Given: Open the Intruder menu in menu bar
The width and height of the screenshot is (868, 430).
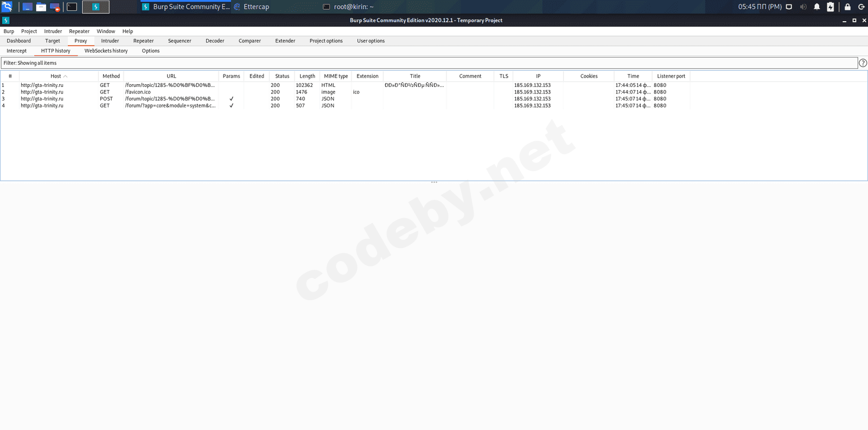Looking at the screenshot, I should pos(53,31).
